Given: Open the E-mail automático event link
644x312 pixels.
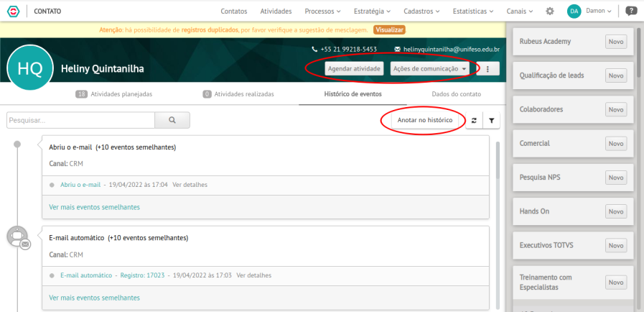Looking at the screenshot, I should tap(86, 275).
